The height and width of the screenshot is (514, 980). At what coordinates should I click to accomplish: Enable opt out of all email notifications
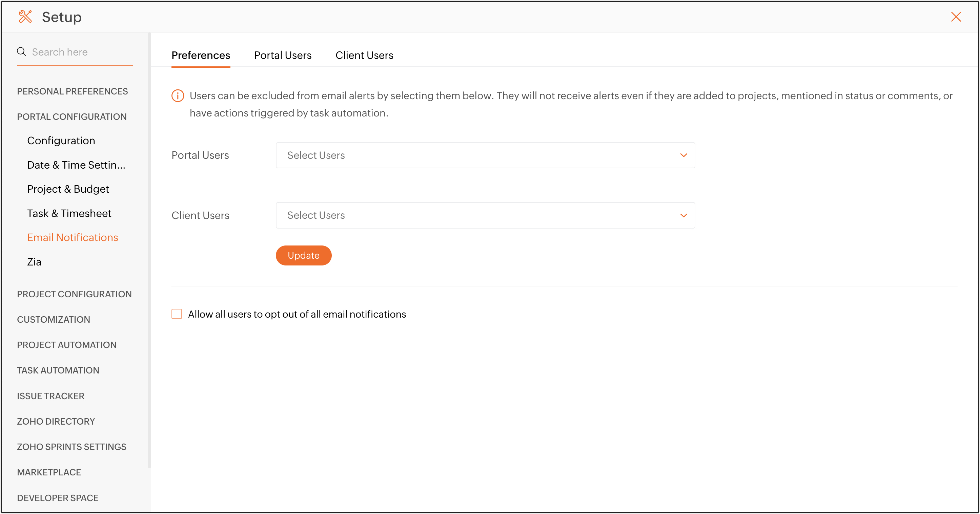point(177,314)
